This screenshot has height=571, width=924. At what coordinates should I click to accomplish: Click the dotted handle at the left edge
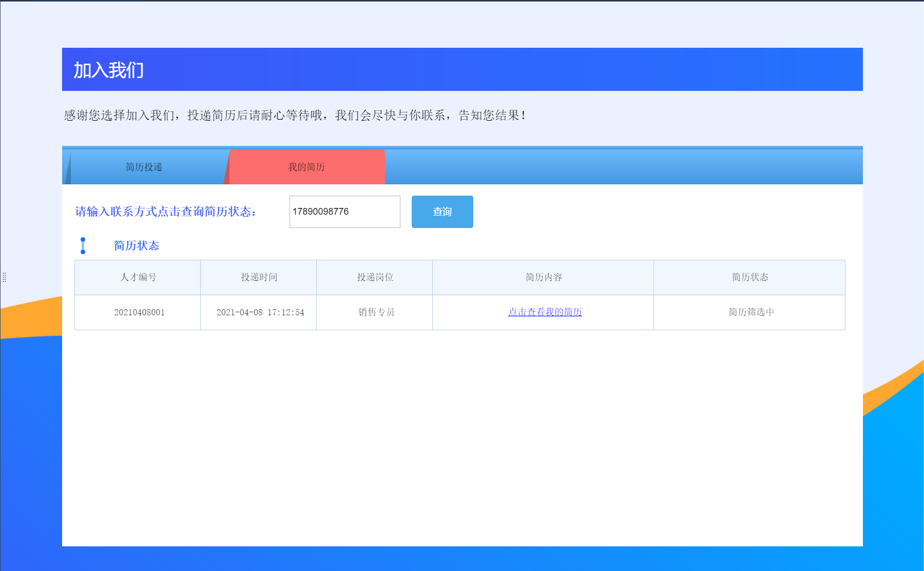4,277
